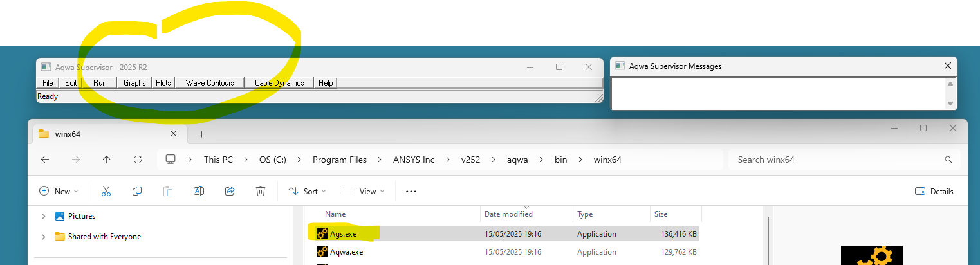Click the Messages scrollbar down arrow

(950, 104)
